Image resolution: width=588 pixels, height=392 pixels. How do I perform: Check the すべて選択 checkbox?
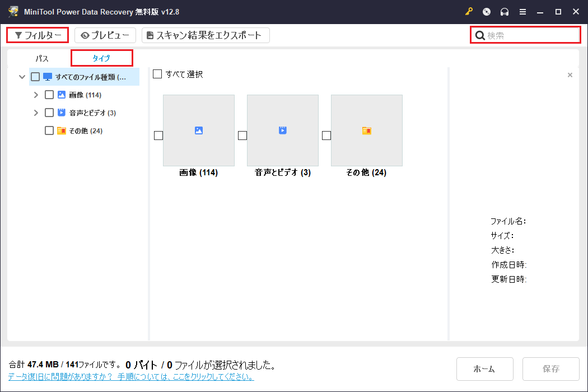[x=157, y=74]
